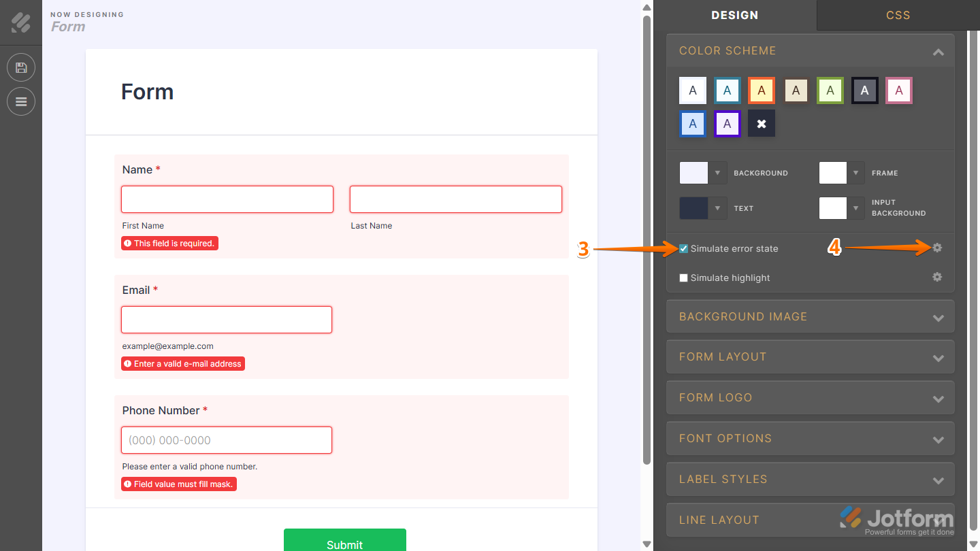The height and width of the screenshot is (551, 980).
Task: Open Simulate error state settings gear
Action: tap(937, 248)
